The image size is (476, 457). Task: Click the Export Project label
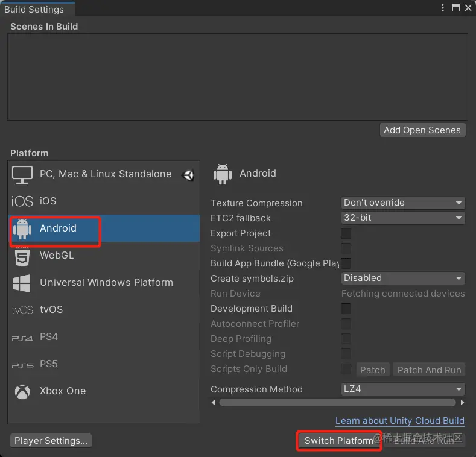tap(241, 233)
